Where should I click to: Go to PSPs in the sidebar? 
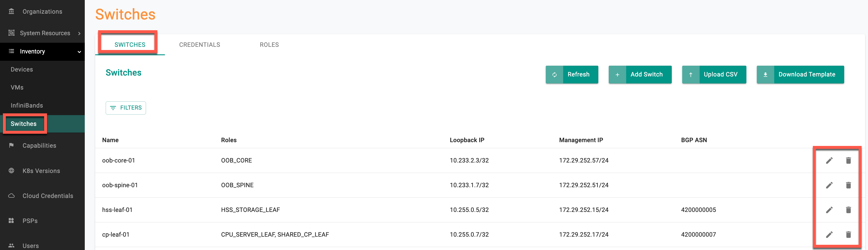point(30,221)
